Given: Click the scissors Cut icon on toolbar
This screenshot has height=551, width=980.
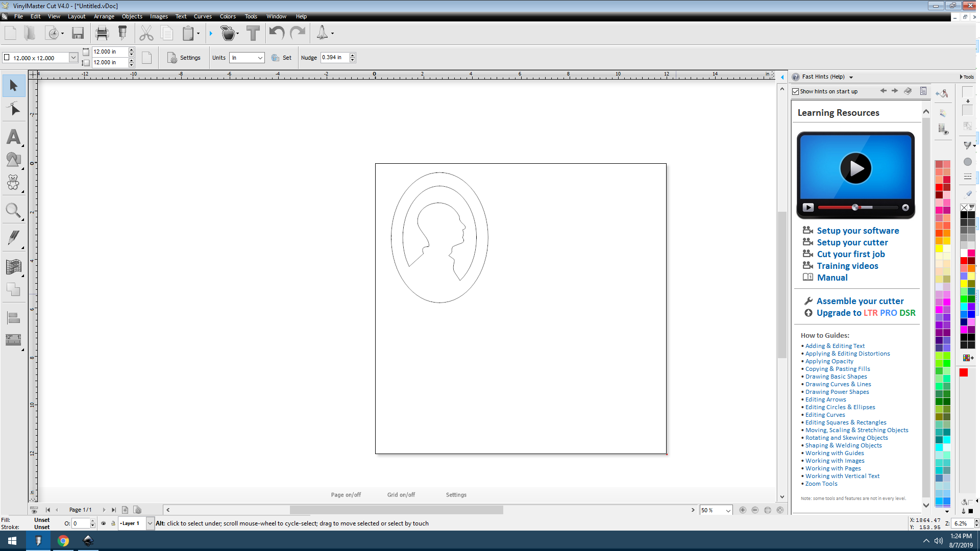Looking at the screenshot, I should (146, 33).
